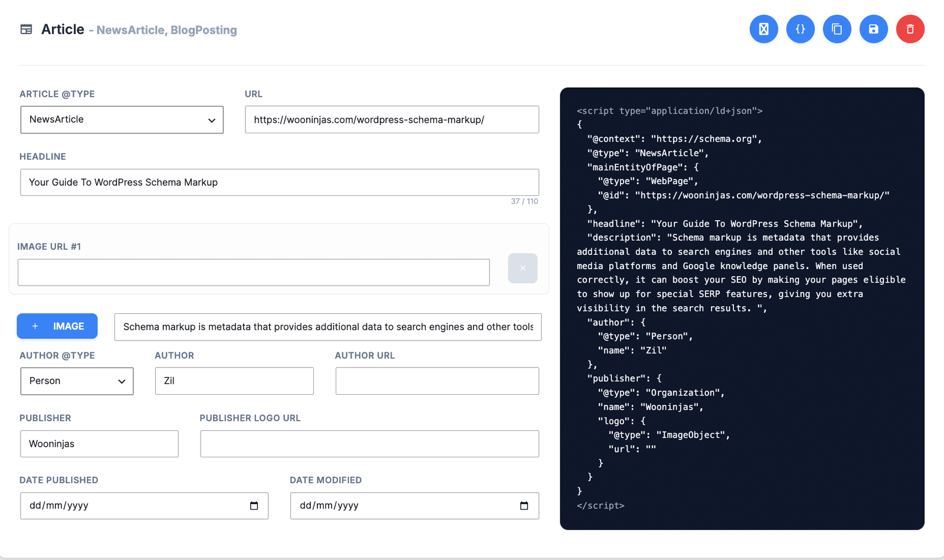Click the 'IMAGE URL #1' label
Screen dimensions: 944x560
[x=49, y=247]
